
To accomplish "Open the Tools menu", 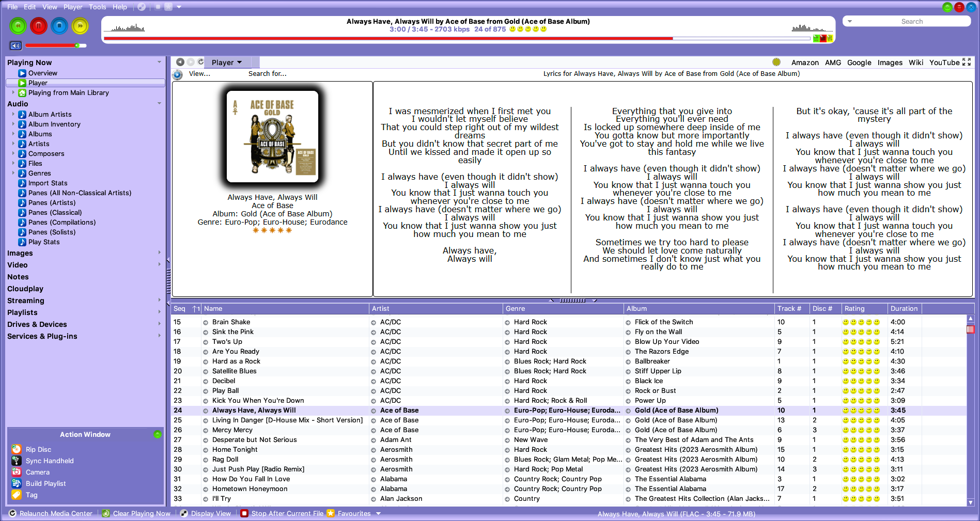I will click(x=97, y=7).
